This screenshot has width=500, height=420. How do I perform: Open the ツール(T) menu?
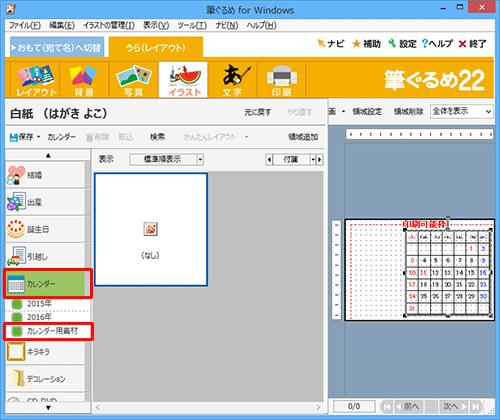192,25
